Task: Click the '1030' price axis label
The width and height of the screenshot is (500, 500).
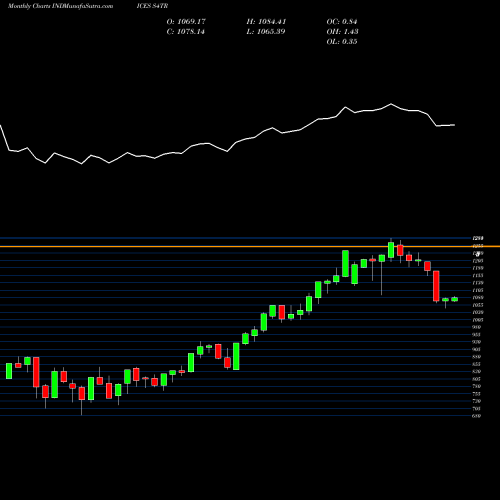Action: 478,312
